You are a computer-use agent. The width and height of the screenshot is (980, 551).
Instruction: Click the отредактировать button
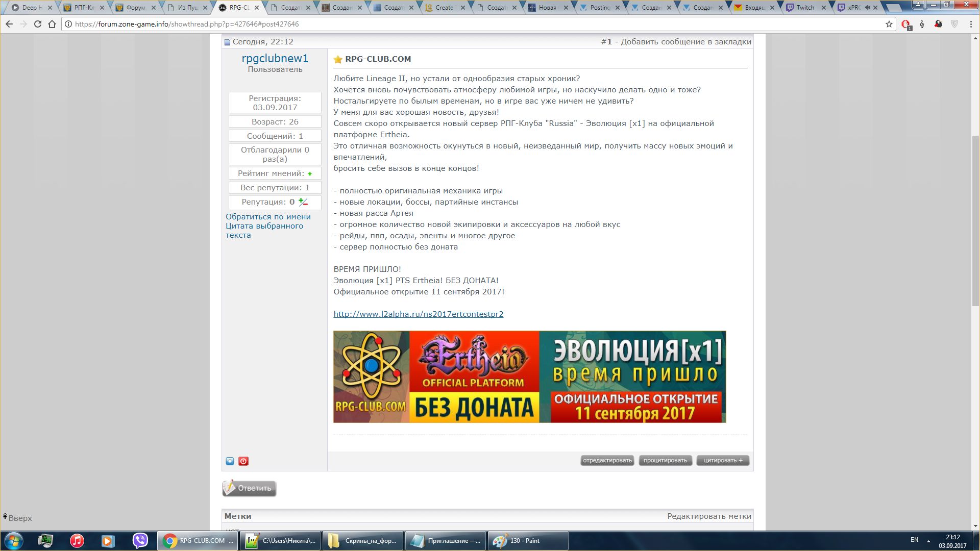point(607,461)
